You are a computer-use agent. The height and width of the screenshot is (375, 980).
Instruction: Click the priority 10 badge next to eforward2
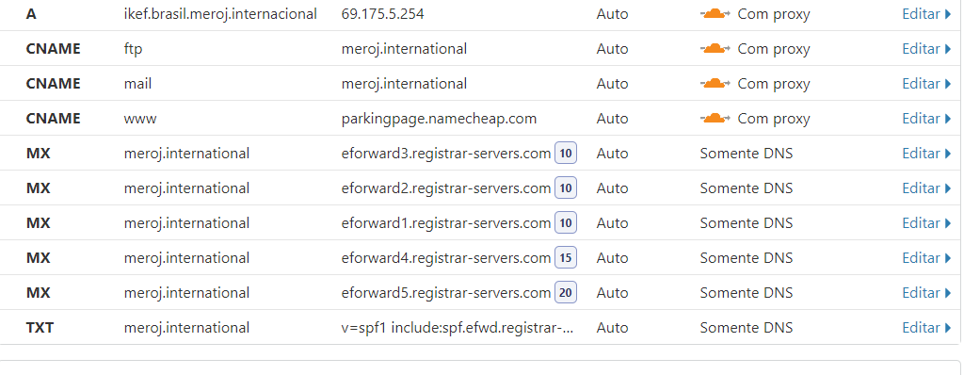pyautogui.click(x=566, y=187)
